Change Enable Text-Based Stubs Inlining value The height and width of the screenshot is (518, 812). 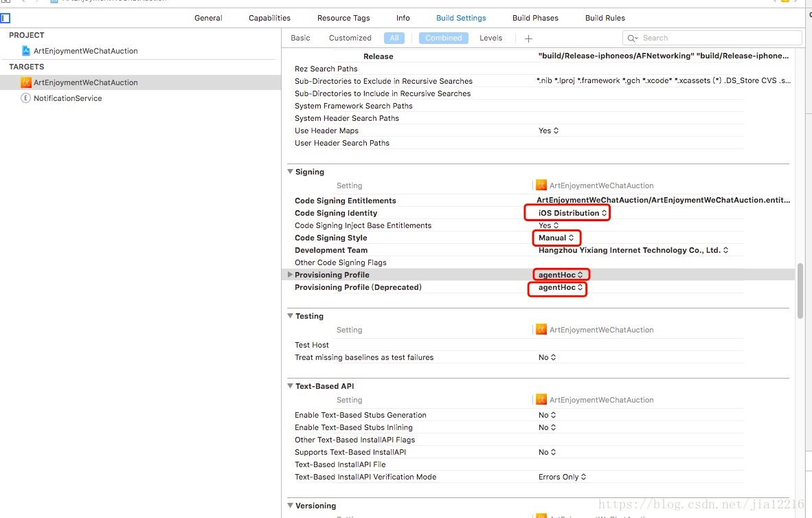[x=547, y=427]
